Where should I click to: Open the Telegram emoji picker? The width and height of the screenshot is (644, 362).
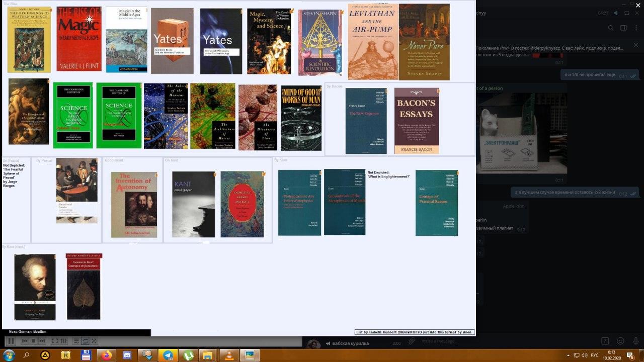coord(620,341)
